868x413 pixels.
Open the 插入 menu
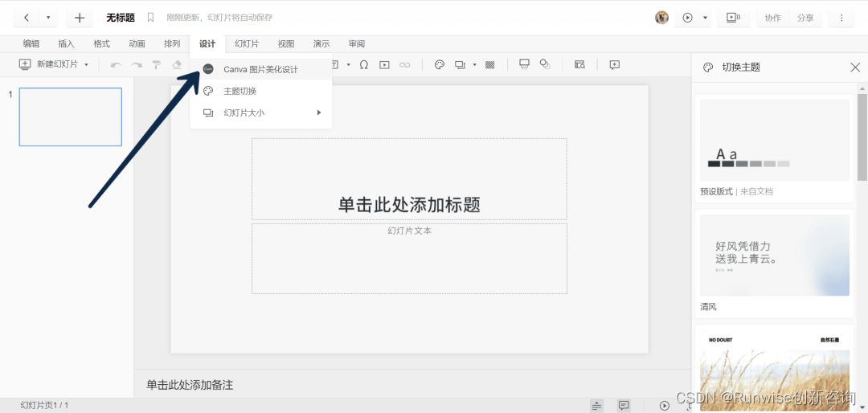[66, 43]
